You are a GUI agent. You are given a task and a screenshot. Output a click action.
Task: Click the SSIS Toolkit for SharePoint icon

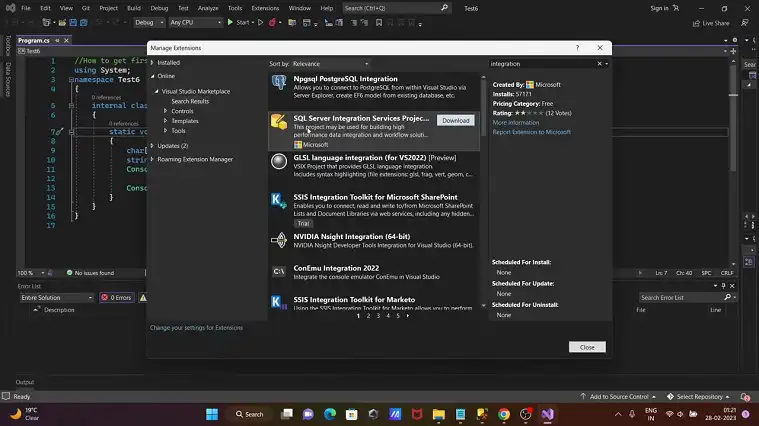coord(279,200)
